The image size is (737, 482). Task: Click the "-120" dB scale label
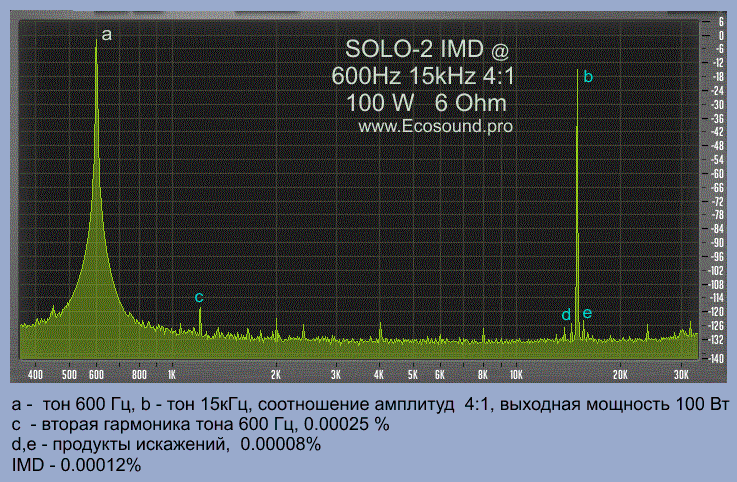tap(716, 312)
